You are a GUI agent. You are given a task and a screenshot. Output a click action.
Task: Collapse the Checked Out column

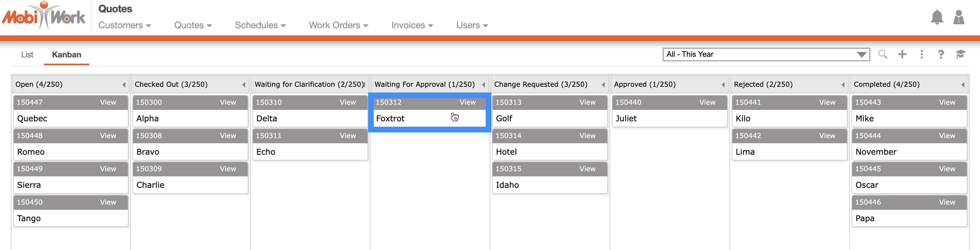coord(244,85)
